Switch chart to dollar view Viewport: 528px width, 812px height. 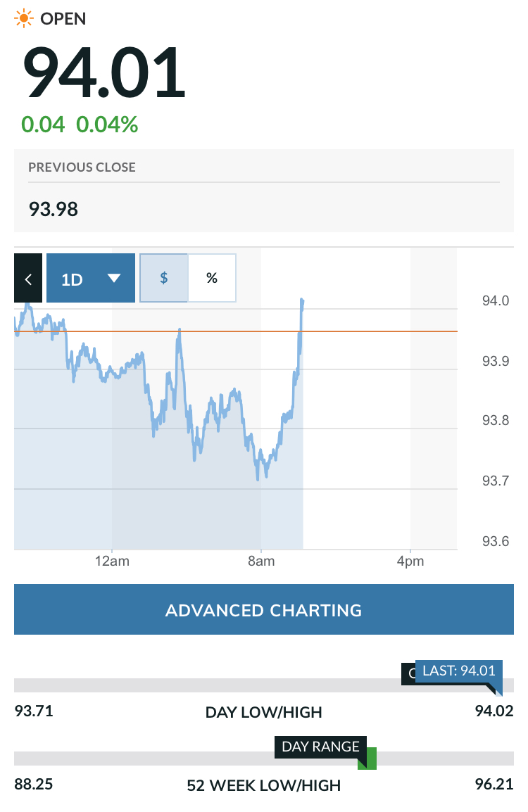[164, 278]
